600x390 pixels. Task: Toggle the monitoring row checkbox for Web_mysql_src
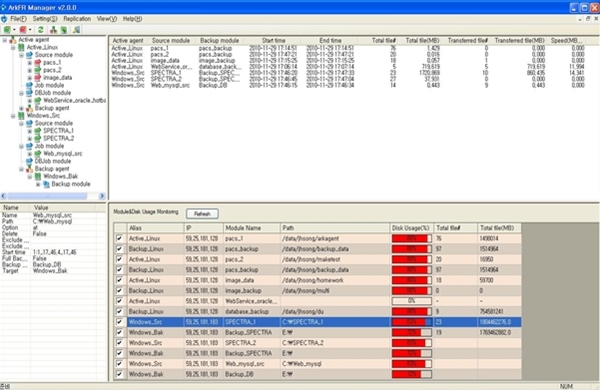tap(119, 364)
